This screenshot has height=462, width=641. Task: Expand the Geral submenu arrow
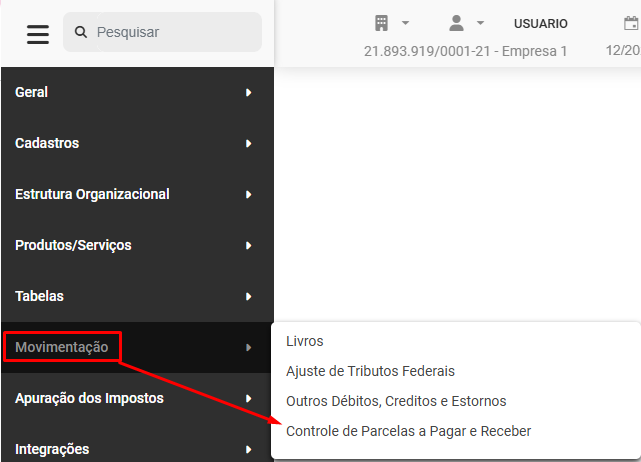tap(248, 93)
